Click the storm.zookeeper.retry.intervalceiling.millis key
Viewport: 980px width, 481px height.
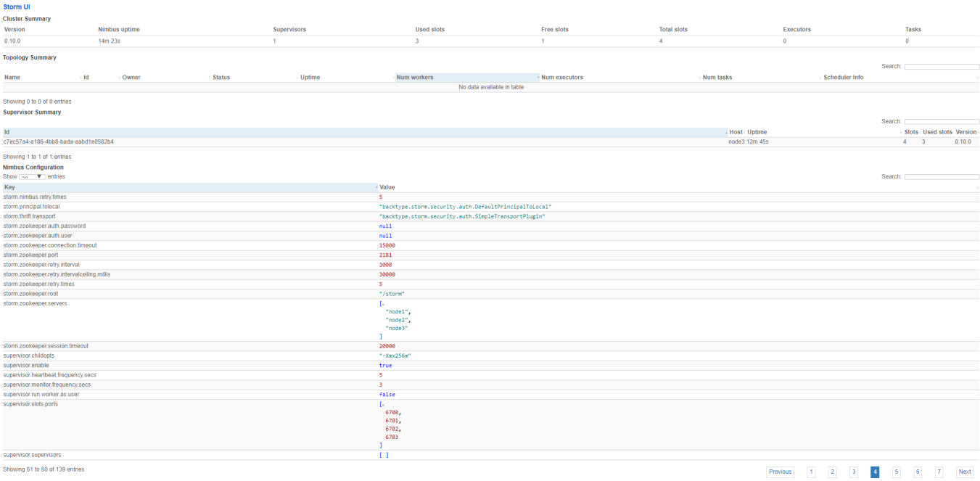[x=57, y=274]
